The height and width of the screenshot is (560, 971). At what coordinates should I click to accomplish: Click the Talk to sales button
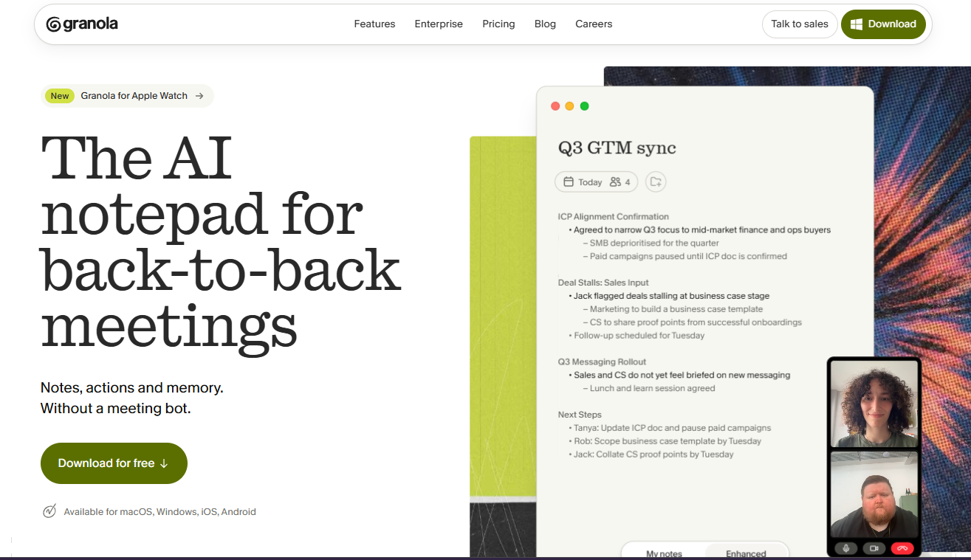coord(800,24)
